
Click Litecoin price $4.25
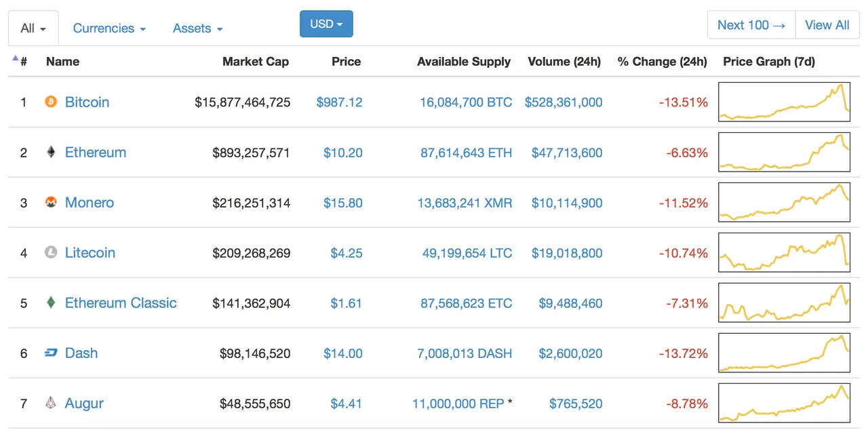click(x=347, y=253)
